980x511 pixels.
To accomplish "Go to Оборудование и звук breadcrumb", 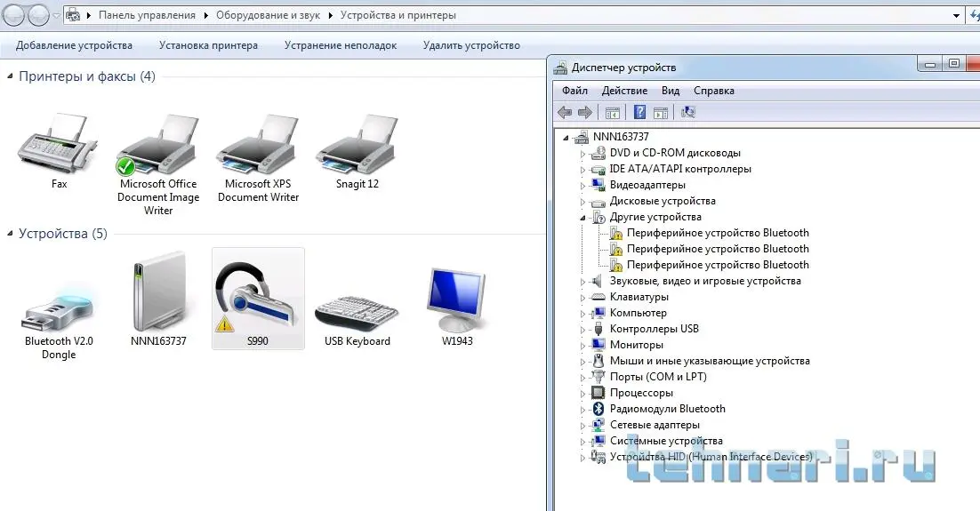I will pyautogui.click(x=269, y=15).
